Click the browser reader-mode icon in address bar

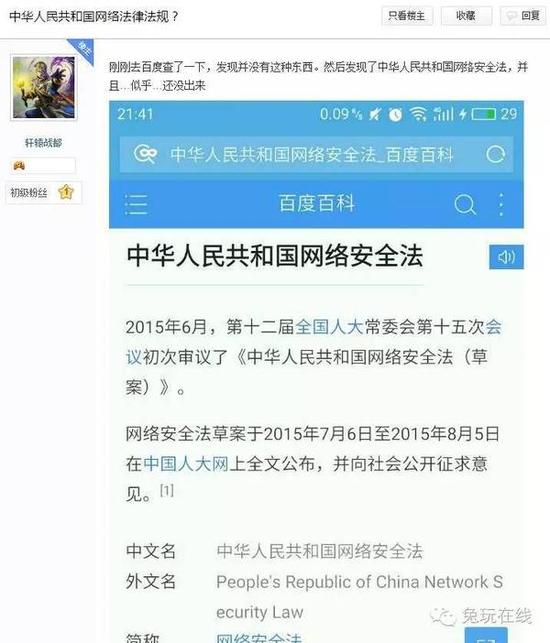(146, 155)
